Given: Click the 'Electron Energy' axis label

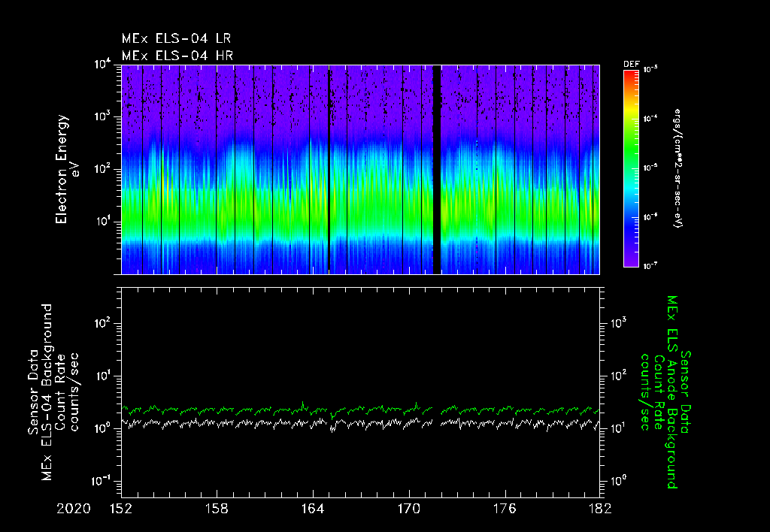Looking at the screenshot, I should [x=61, y=169].
